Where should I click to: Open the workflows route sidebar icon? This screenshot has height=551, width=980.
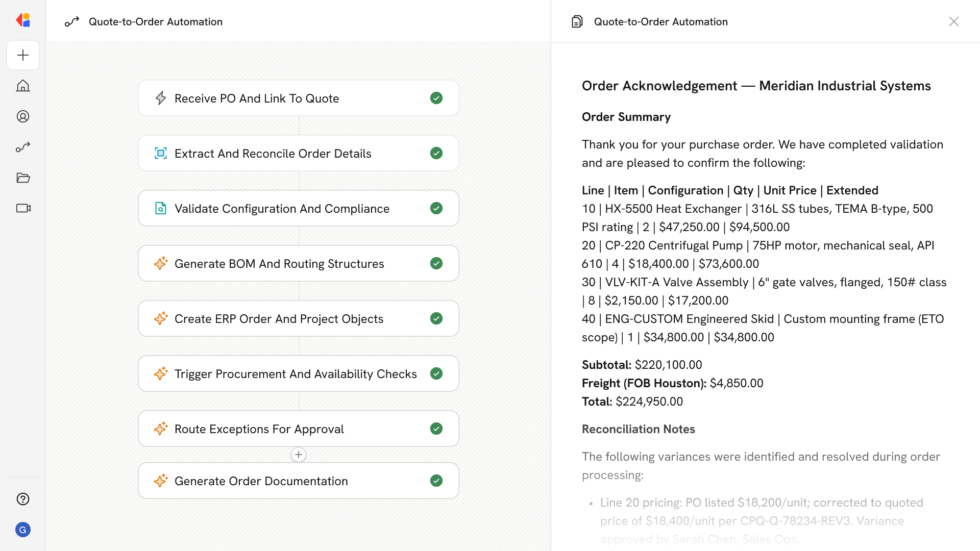23,147
